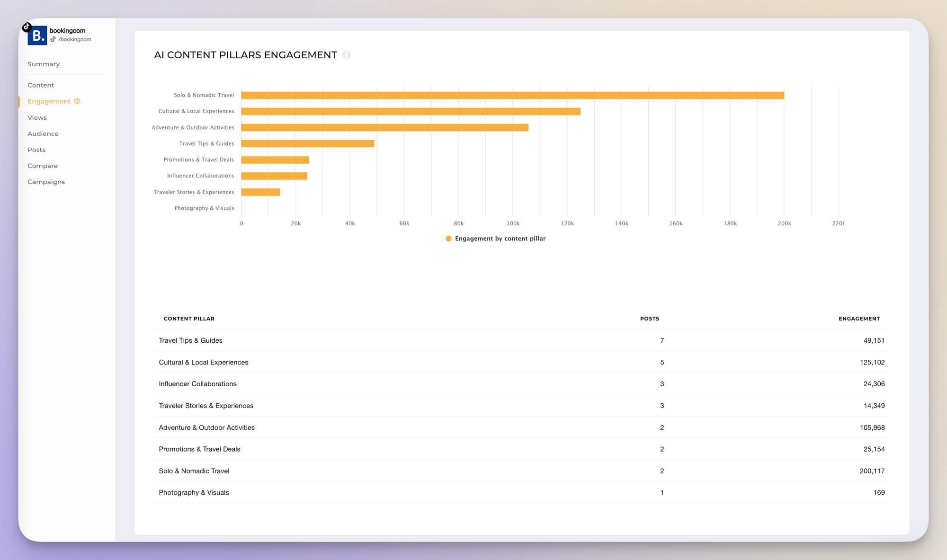Sort by the ENGAGEMENT column header
The width and height of the screenshot is (947, 560).
(x=859, y=319)
